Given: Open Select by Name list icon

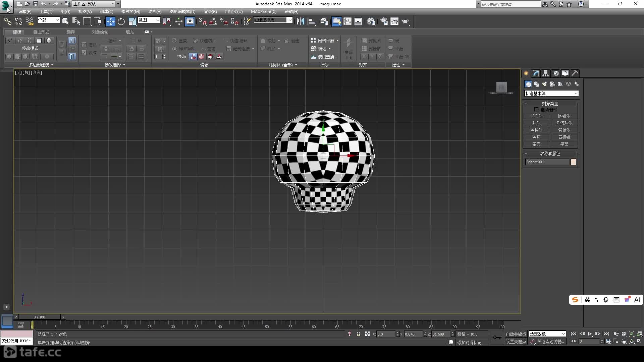Looking at the screenshot, I should (76, 21).
